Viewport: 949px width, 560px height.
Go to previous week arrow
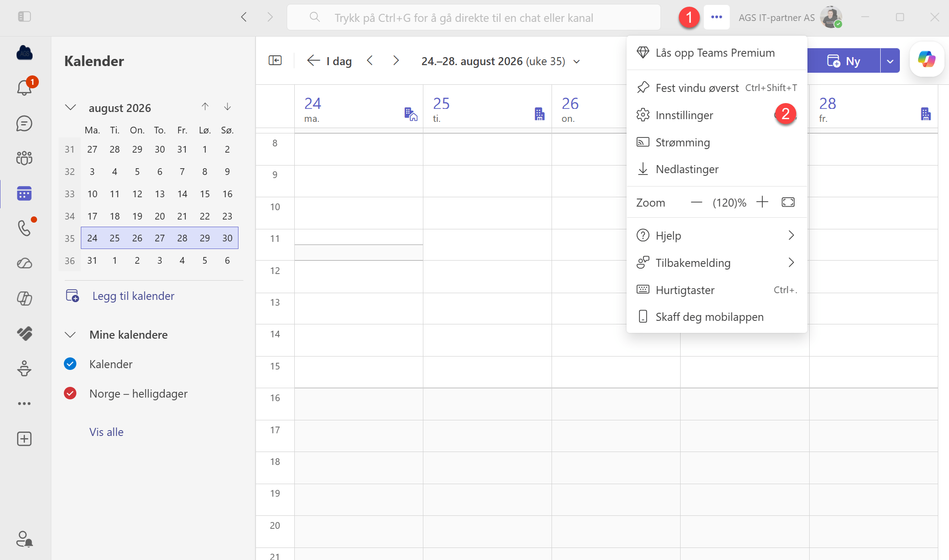[x=370, y=61]
